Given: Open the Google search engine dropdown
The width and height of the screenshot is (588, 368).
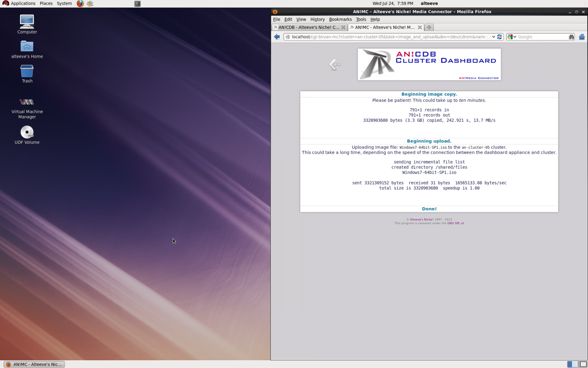Looking at the screenshot, I should coord(512,37).
